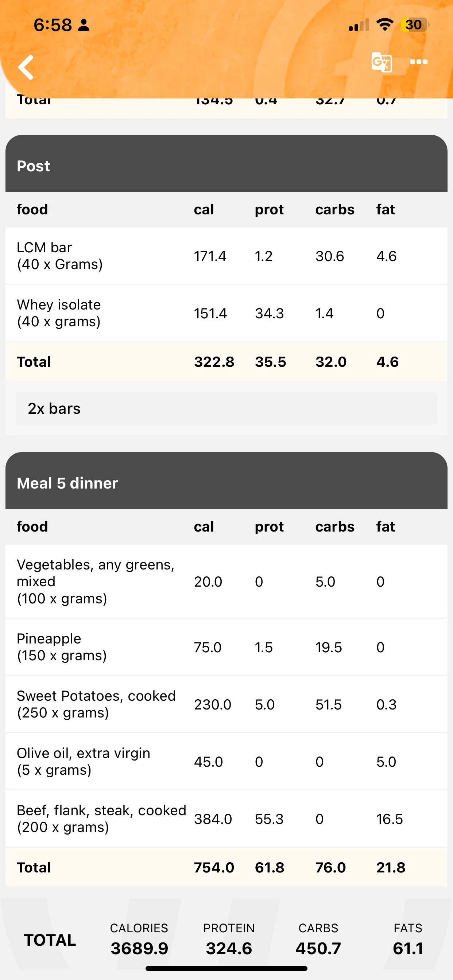Select the Post meal header
453x980 pixels.
click(226, 164)
